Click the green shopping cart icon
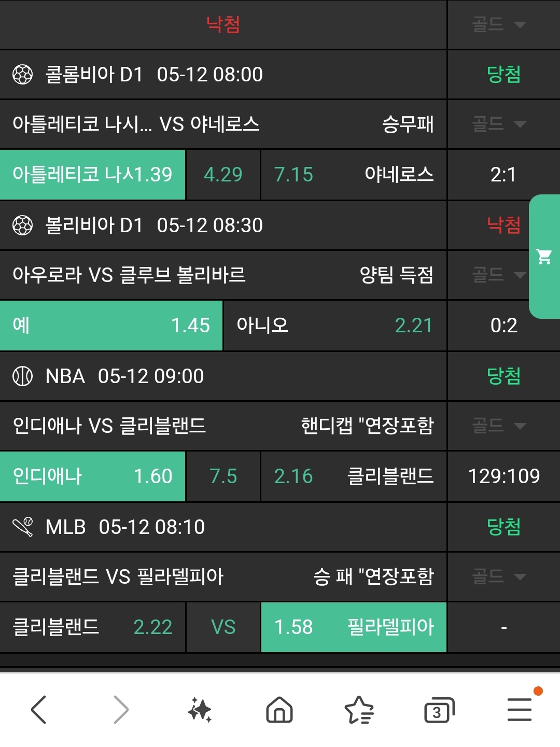 tap(544, 256)
